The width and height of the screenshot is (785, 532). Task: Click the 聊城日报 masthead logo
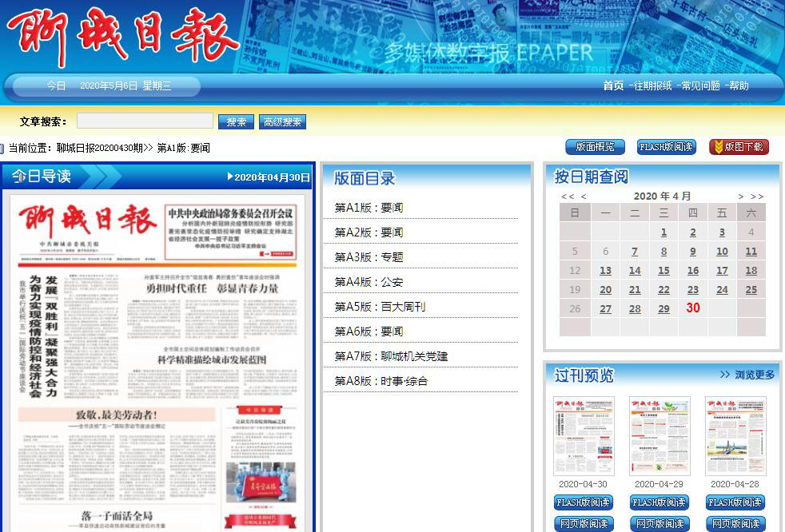120,38
